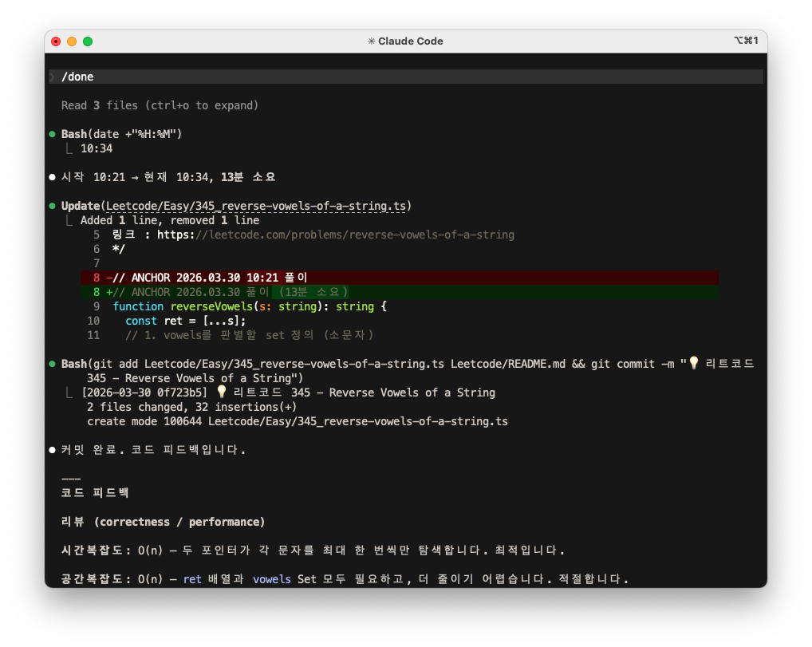Click the highlighted vowels inline code
812x647 pixels.
pyautogui.click(x=272, y=579)
